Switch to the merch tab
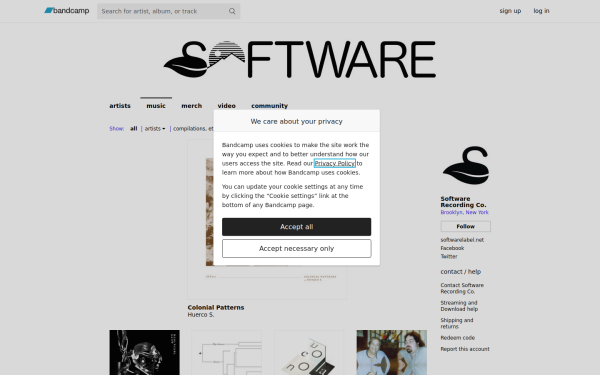The height and width of the screenshot is (375, 600). click(x=191, y=106)
